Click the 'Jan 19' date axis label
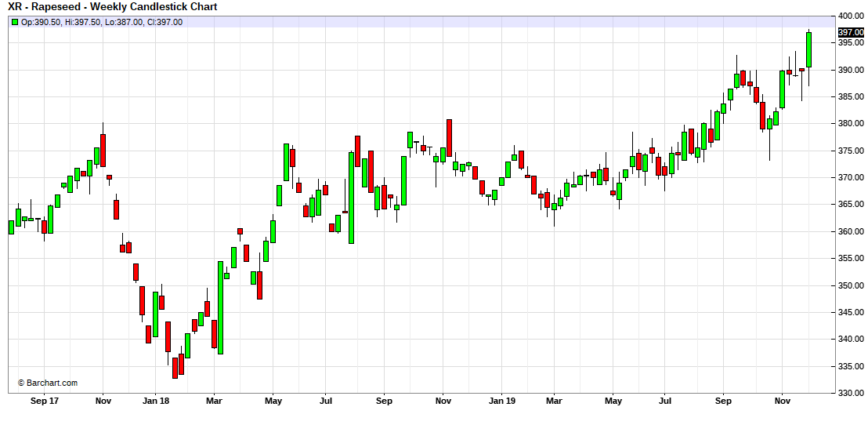 coord(501,400)
